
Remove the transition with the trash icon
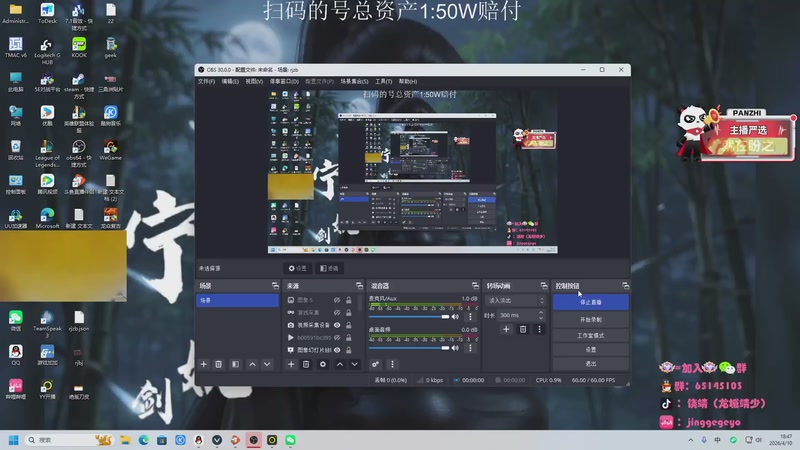coord(523,330)
